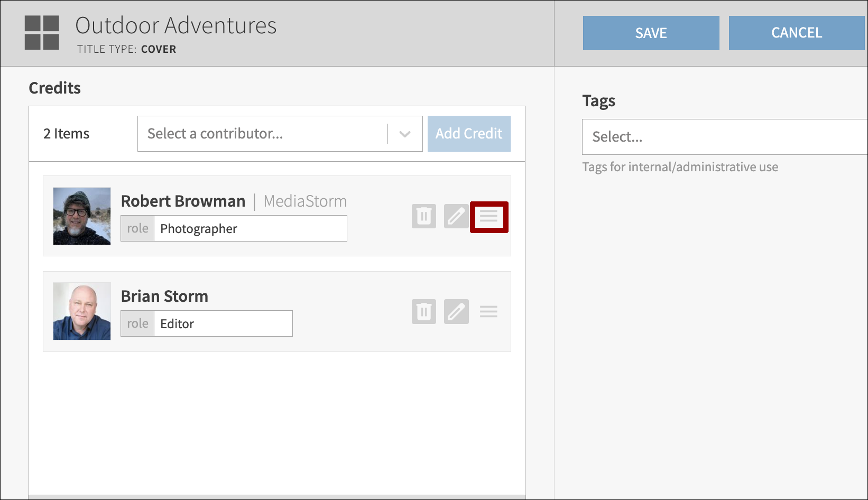
Task: Click the grid icon beside Outdoor Adventures
Action: (x=42, y=33)
